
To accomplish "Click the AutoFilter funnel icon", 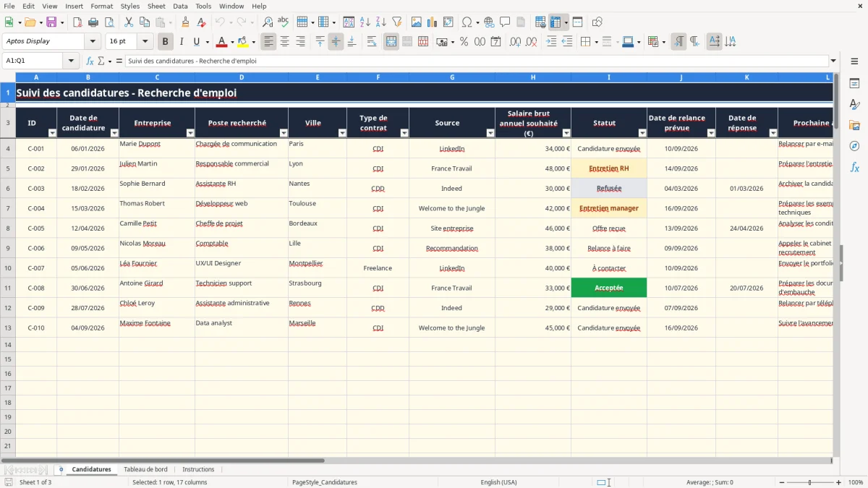I will tap(396, 22).
